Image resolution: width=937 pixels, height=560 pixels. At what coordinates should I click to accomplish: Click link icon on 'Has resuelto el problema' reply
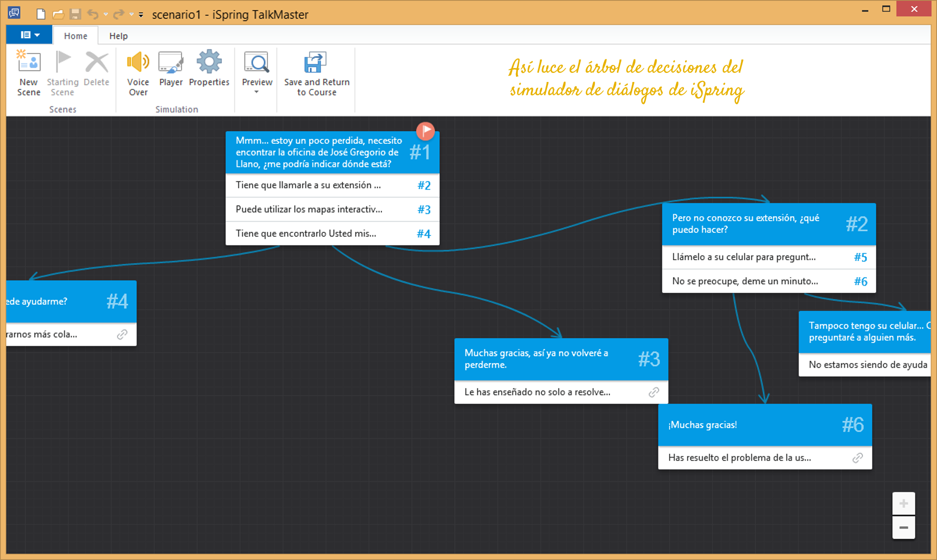tap(857, 458)
